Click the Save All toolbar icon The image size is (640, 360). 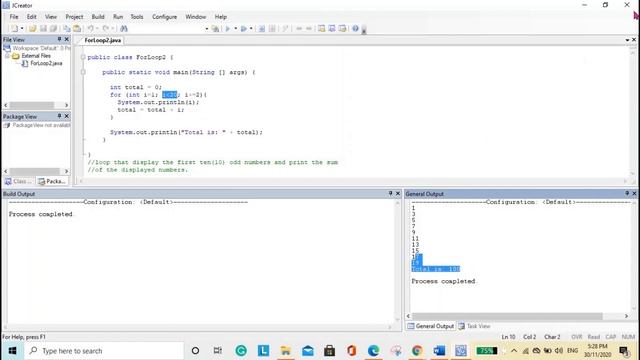coord(53,29)
